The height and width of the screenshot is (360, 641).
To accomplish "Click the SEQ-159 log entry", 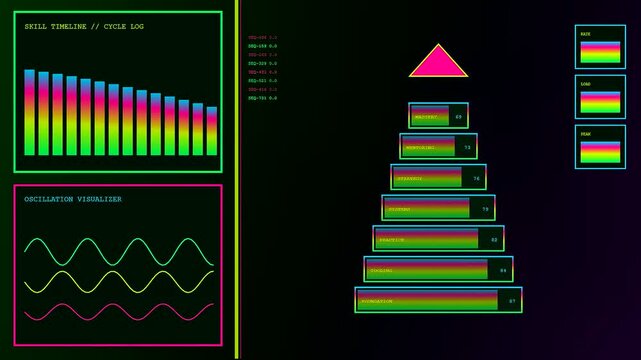I will pyautogui.click(x=262, y=46).
